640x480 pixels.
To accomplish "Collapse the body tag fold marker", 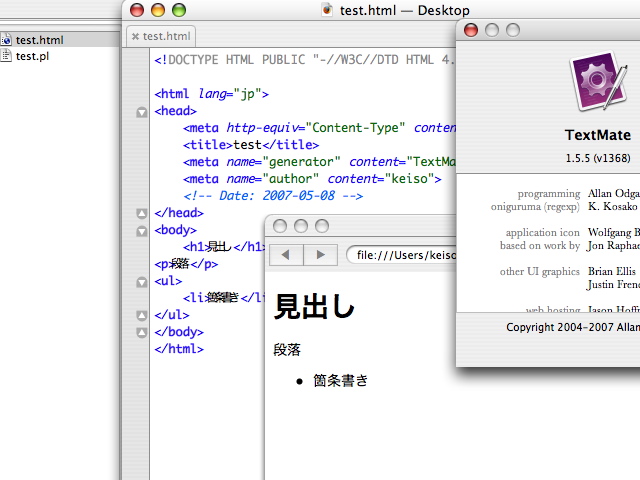I will 141,231.
